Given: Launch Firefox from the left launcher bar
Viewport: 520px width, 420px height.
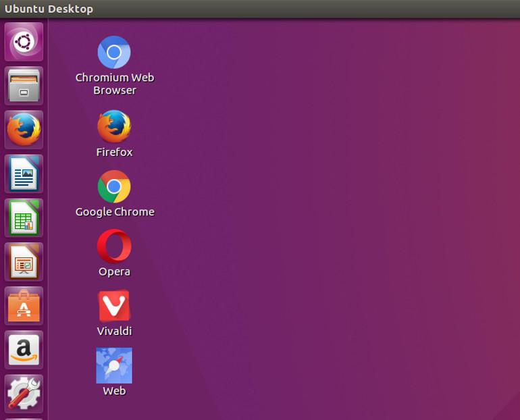Looking at the screenshot, I should (x=24, y=130).
